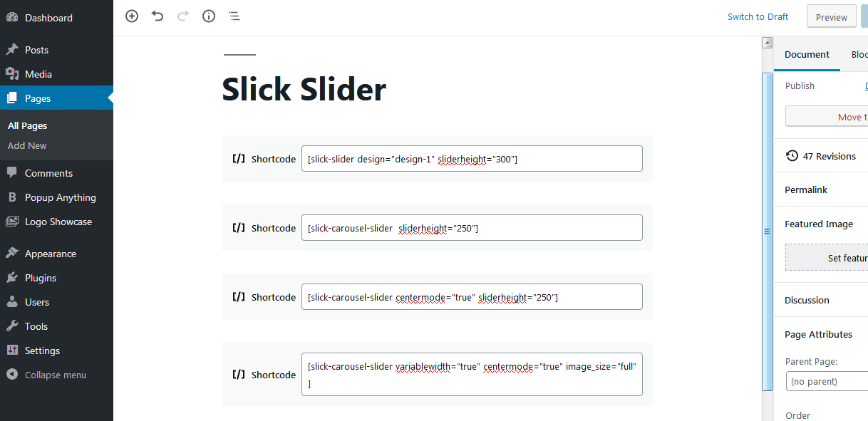Image resolution: width=868 pixels, height=421 pixels.
Task: Expand the Discussion panel
Action: point(820,300)
